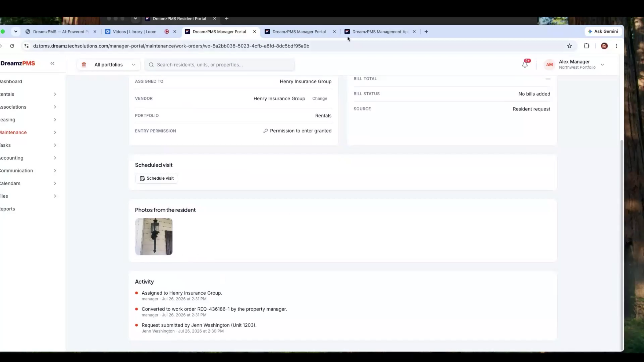Click the address bar URL

pyautogui.click(x=171, y=46)
